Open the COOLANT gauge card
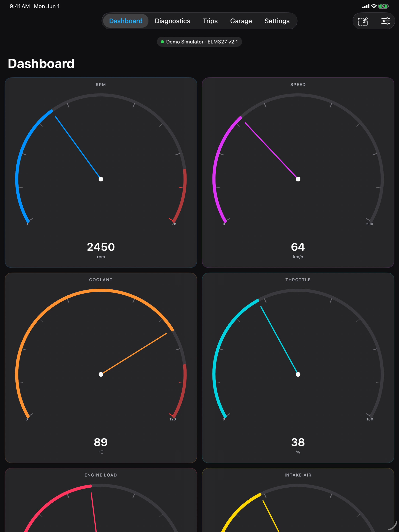Image resolution: width=399 pixels, height=532 pixels. point(101,368)
